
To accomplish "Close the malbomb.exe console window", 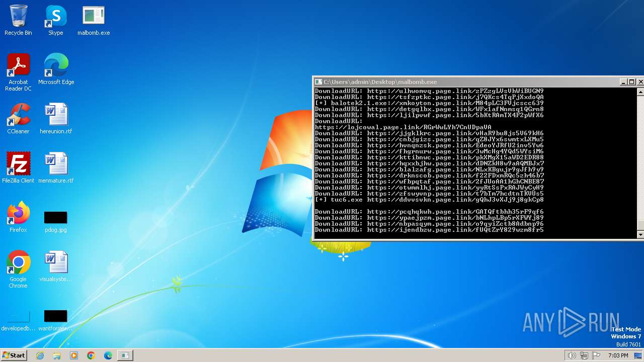I will (x=640, y=82).
